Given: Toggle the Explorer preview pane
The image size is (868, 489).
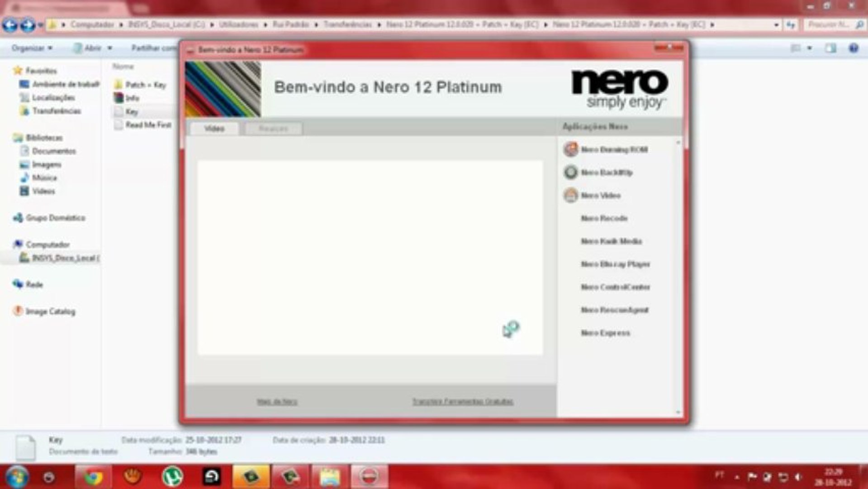Looking at the screenshot, I should point(830,48).
